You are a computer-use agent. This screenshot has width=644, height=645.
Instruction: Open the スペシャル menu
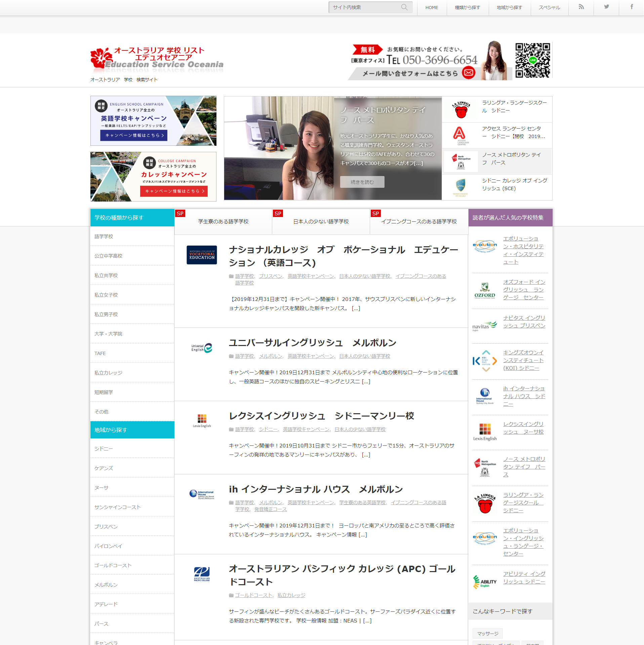[x=550, y=8]
